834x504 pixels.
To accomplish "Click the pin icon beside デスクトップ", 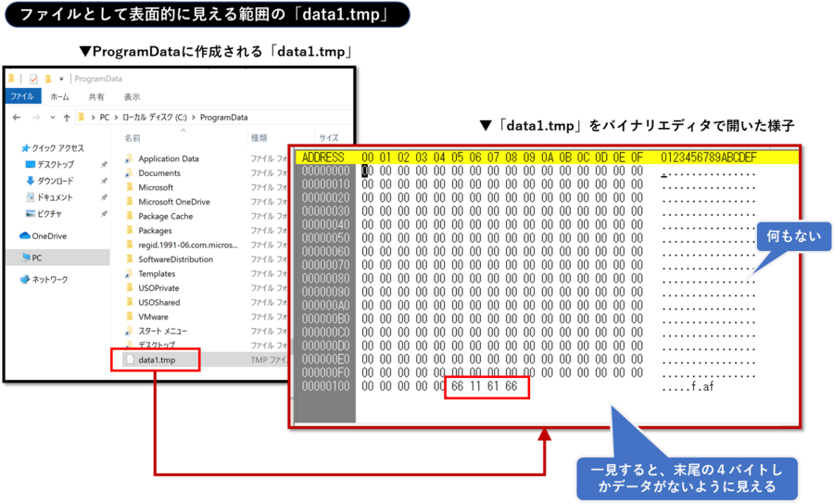I will (104, 165).
